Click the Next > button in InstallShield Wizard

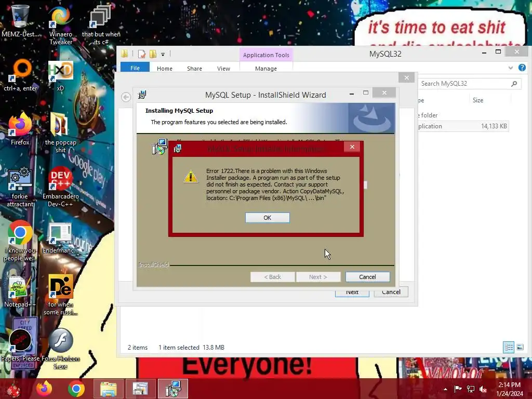[x=318, y=277]
